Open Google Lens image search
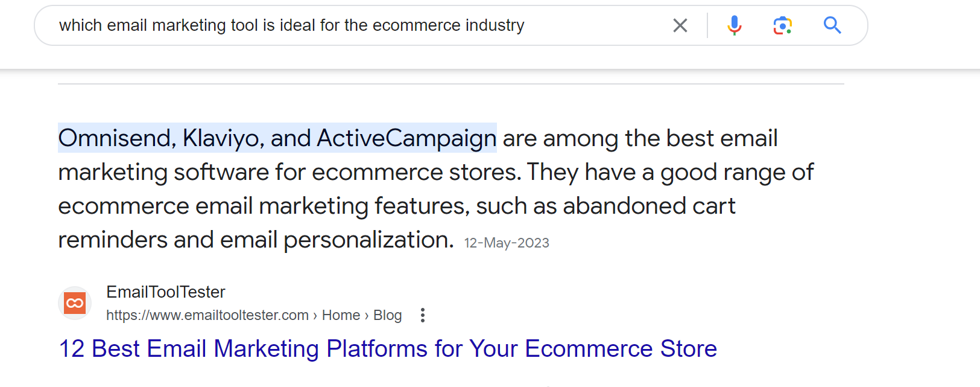The height and width of the screenshot is (387, 980). [x=782, y=25]
